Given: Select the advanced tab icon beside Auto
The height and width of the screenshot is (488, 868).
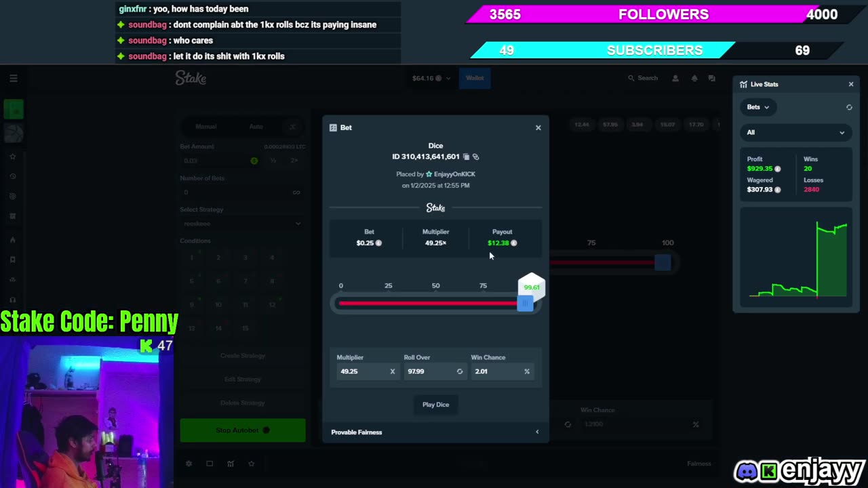Looking at the screenshot, I should pos(292,127).
